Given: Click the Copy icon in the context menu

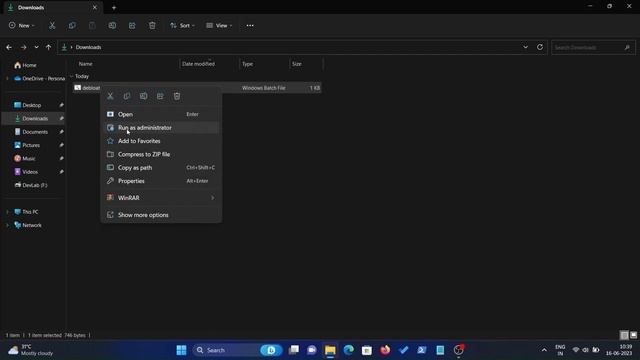Looking at the screenshot, I should click(x=127, y=96).
